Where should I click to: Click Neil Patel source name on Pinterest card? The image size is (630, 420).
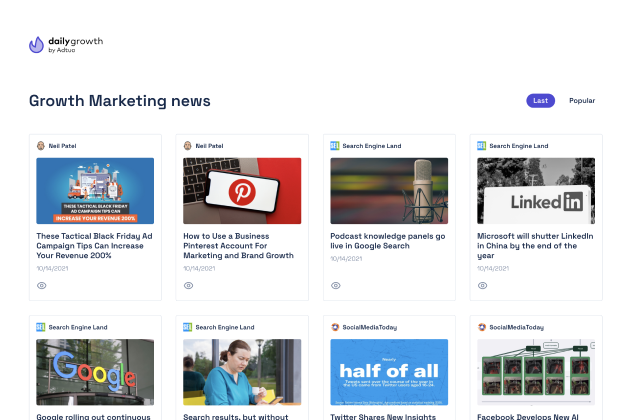click(209, 146)
